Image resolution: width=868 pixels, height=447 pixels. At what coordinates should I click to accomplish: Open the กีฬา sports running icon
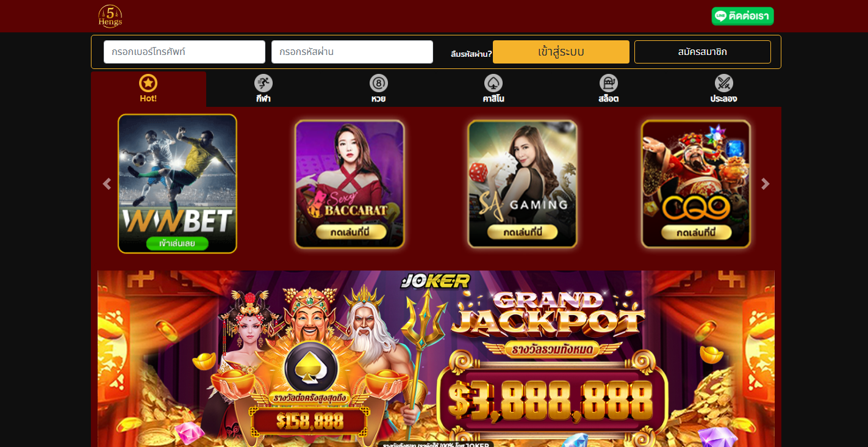pos(264,83)
